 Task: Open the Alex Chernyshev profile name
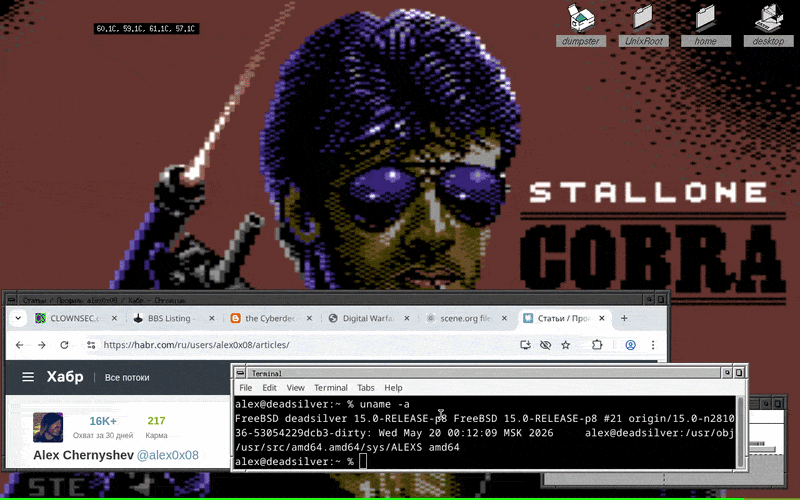[83, 455]
